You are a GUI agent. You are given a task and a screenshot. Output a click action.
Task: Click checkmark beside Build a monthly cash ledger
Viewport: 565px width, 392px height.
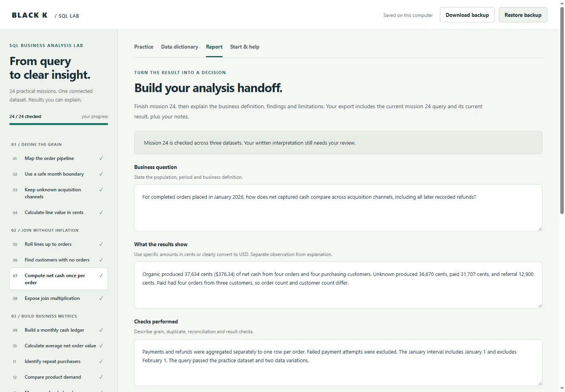(x=101, y=330)
